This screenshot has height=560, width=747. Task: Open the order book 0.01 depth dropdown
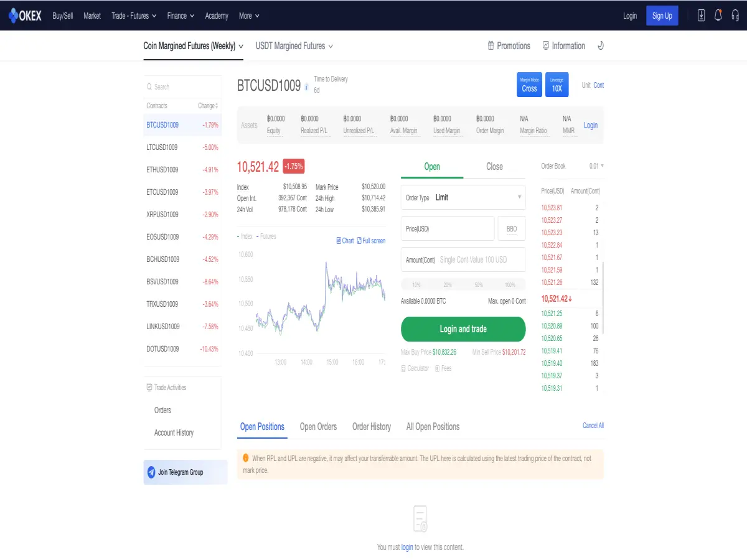(596, 166)
